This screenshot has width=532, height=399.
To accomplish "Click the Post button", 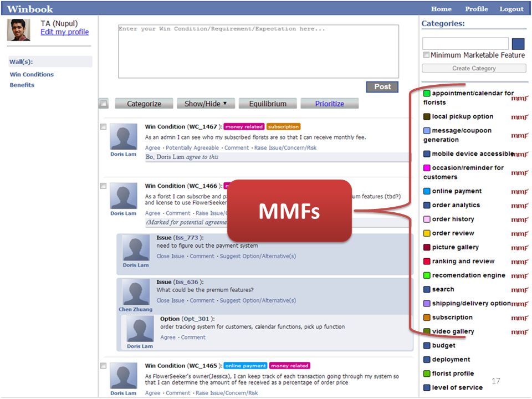I will [x=382, y=87].
